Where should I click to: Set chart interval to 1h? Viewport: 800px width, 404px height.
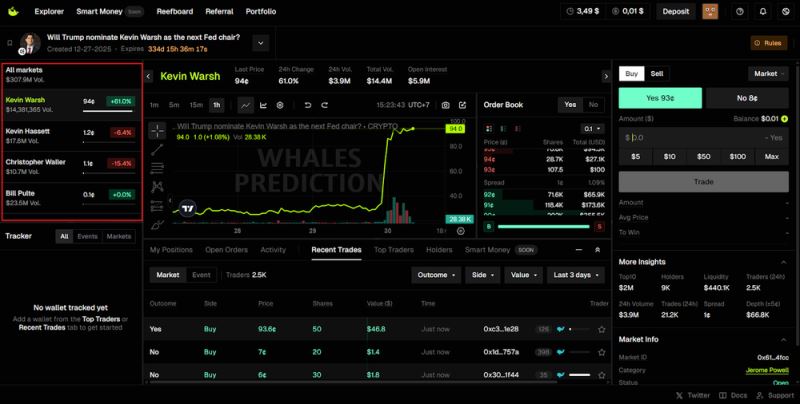[x=216, y=105]
